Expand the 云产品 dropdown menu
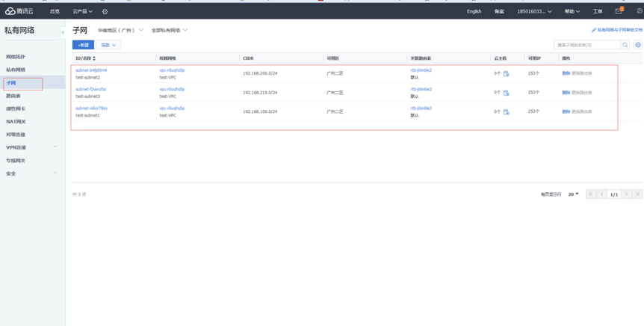 tap(82, 12)
